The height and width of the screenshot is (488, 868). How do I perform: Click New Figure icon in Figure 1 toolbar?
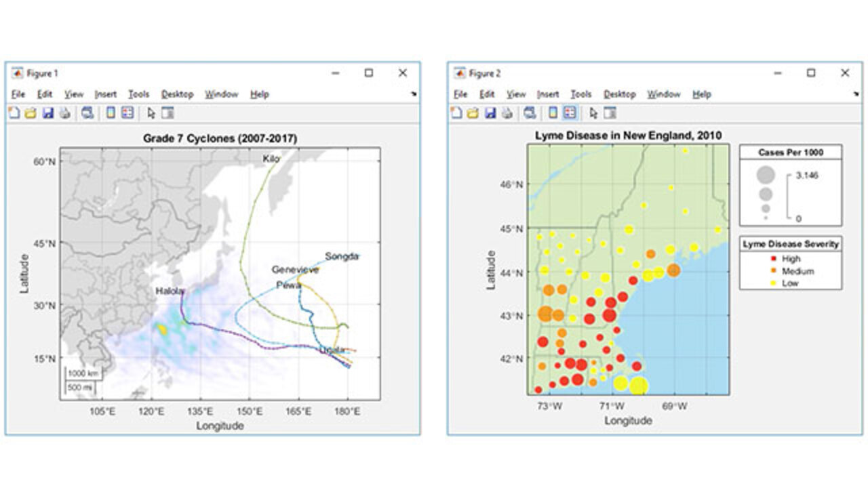pyautogui.click(x=14, y=113)
